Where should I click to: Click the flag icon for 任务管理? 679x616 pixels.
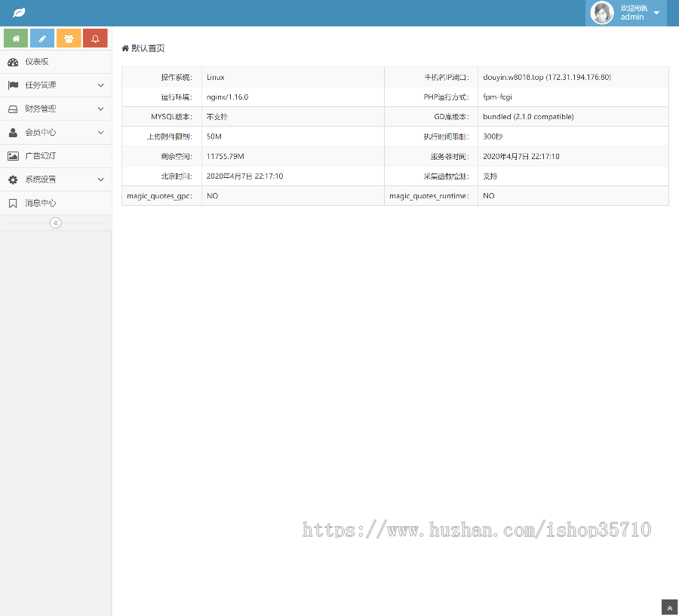pyautogui.click(x=13, y=85)
